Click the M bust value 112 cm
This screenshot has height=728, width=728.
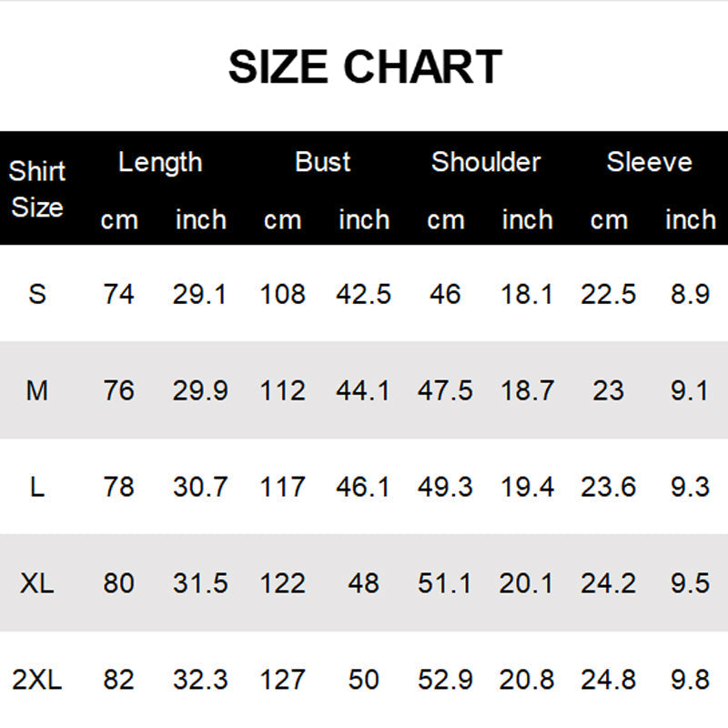click(x=282, y=390)
